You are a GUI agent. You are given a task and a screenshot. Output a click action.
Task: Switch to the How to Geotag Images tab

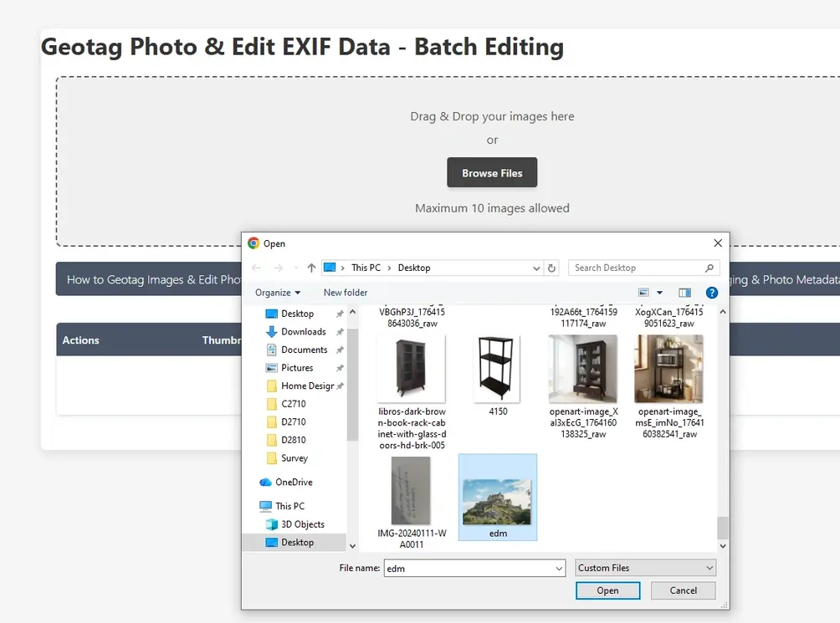tap(151, 278)
